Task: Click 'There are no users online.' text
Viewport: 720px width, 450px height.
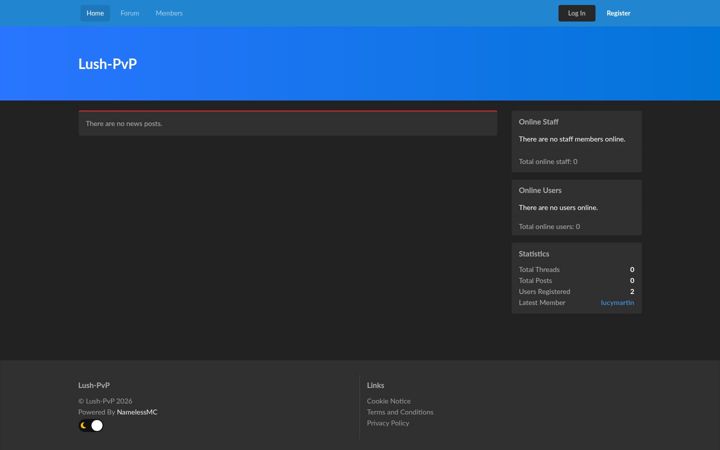Action: pos(558,208)
